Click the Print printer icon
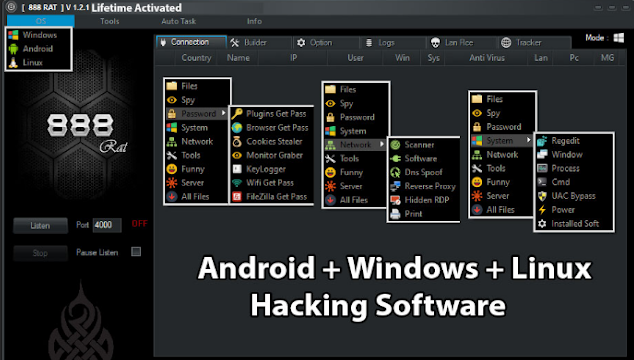This screenshot has width=634, height=360. [x=395, y=214]
